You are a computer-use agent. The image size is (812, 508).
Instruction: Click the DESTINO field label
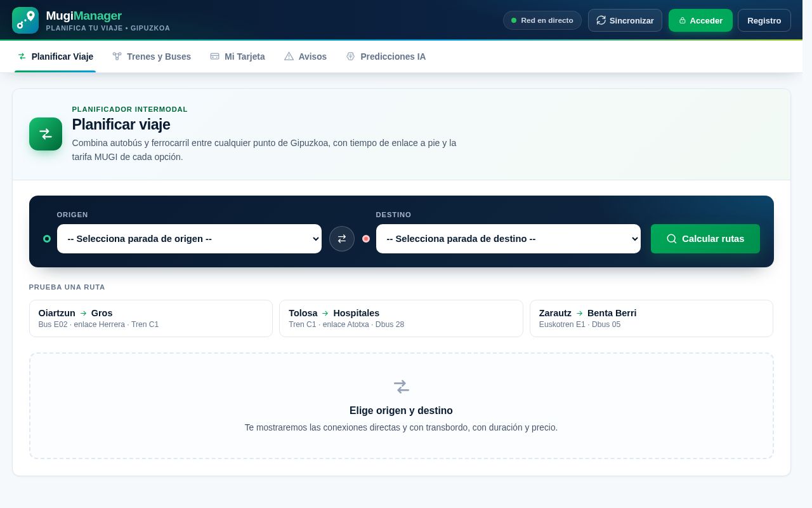point(393,215)
